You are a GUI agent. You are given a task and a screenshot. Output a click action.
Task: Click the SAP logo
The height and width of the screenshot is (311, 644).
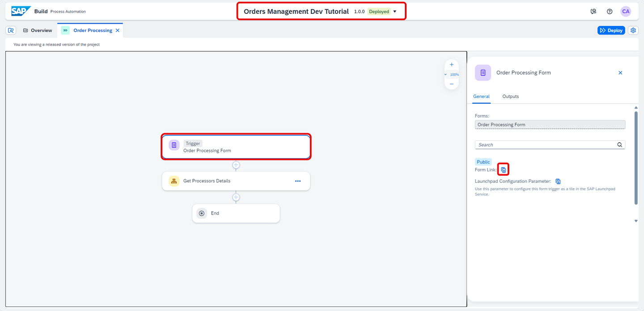(21, 11)
